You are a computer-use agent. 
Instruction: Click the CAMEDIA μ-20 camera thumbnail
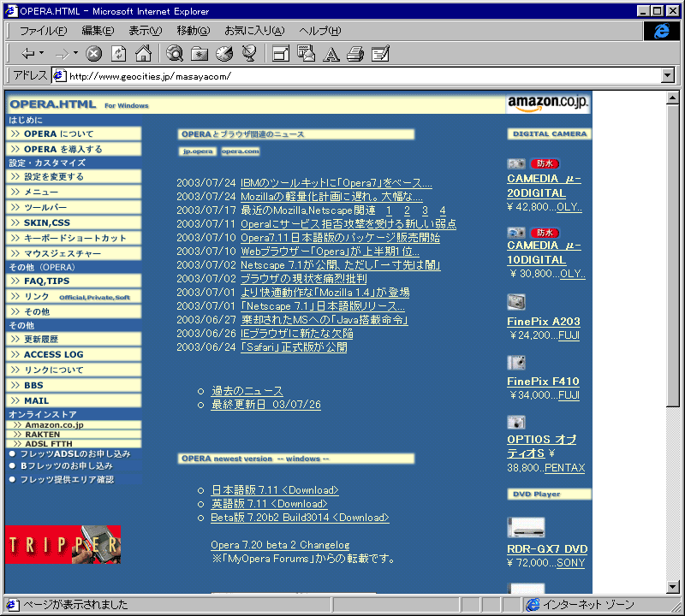click(516, 163)
